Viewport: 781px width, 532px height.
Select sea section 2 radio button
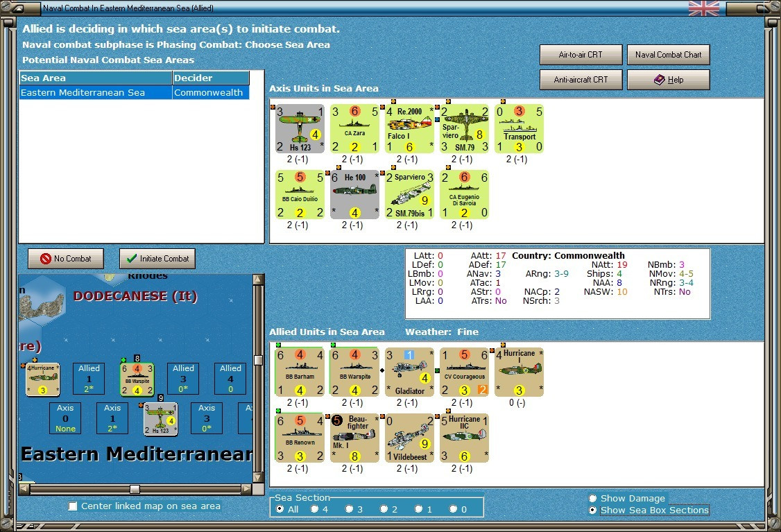384,509
